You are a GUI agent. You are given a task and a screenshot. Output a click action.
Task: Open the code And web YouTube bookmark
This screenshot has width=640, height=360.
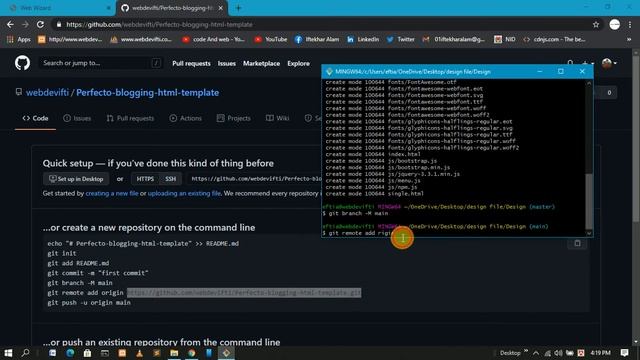click(x=213, y=39)
